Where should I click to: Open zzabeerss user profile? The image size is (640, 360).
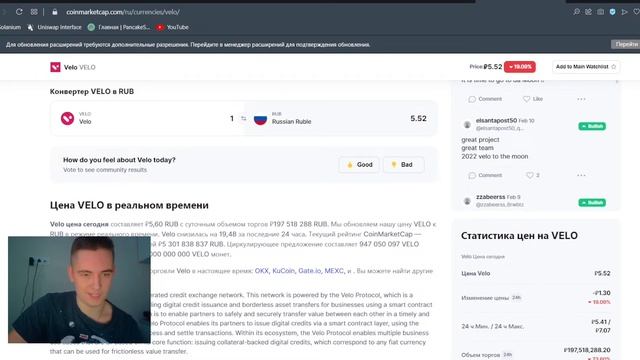click(x=491, y=197)
